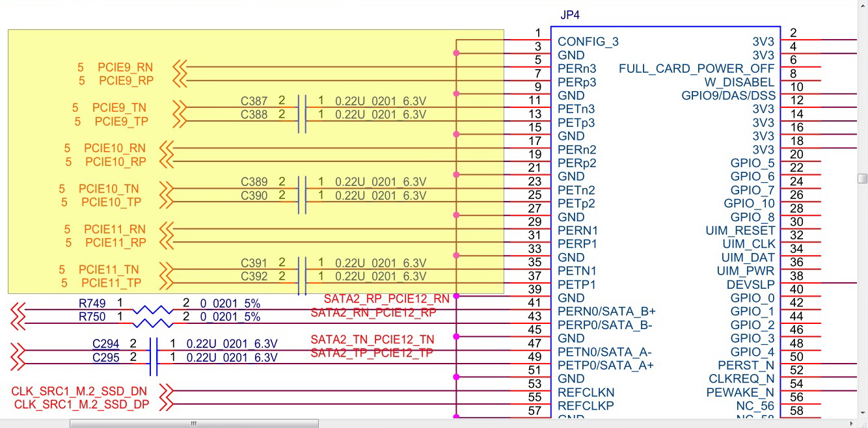Select the JP4 connector designator
868x428 pixels.
[570, 16]
